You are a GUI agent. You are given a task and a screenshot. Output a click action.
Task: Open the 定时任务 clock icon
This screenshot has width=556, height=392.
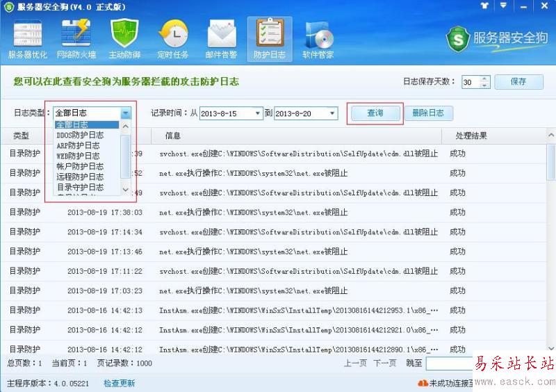173,40
